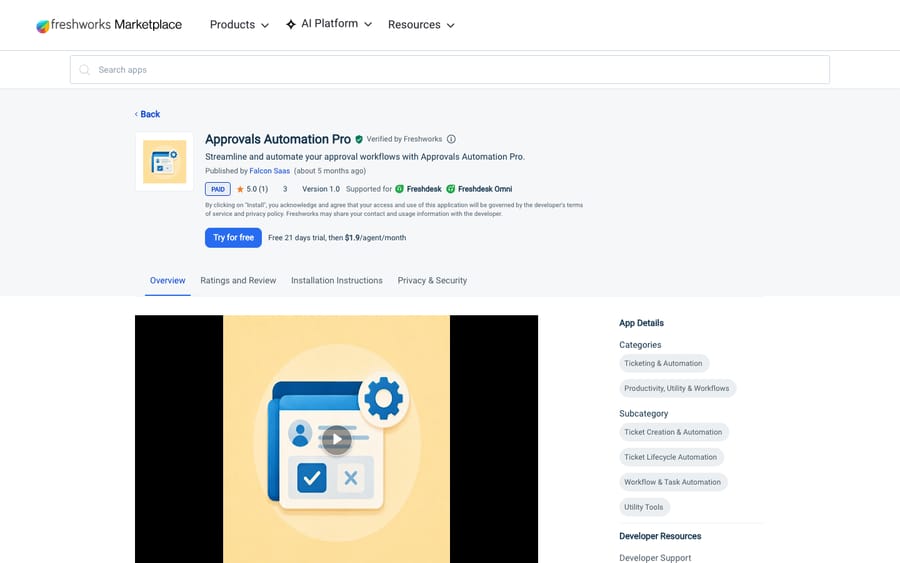Switch to Ratings and Review tab
This screenshot has height=563, width=900.
point(238,281)
